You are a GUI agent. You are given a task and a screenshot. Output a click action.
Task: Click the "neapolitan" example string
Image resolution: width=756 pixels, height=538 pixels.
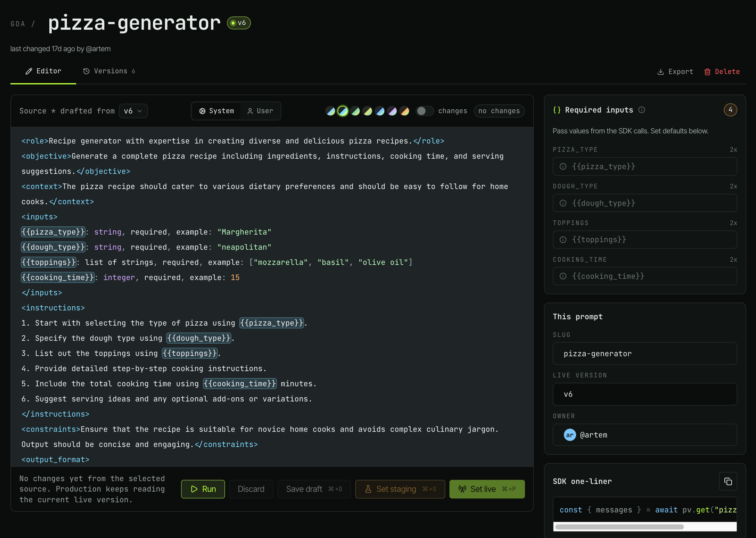click(x=244, y=247)
